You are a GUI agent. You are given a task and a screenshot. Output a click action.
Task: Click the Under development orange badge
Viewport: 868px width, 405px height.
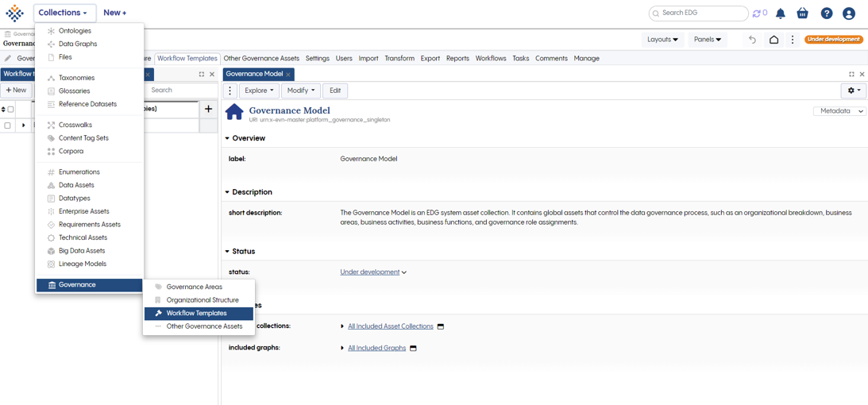[x=834, y=40]
